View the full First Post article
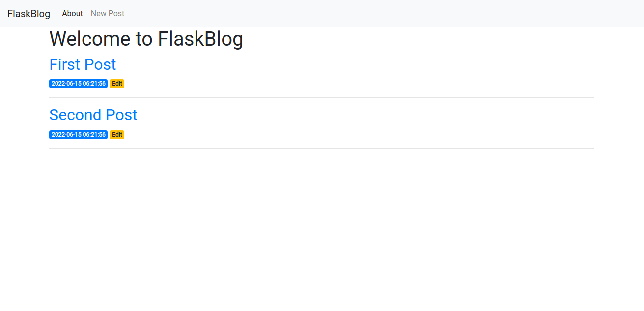Image resolution: width=644 pixels, height=311 pixels. tap(83, 64)
